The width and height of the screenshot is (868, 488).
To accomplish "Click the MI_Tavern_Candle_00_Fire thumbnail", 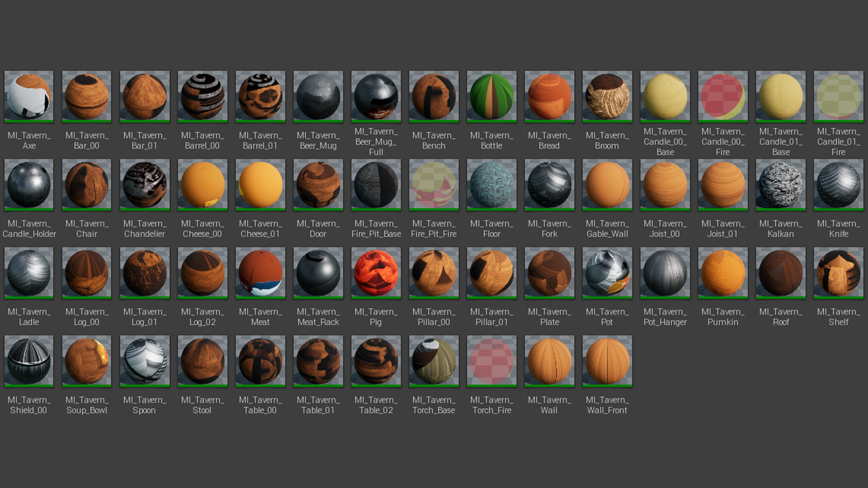I will click(x=723, y=96).
